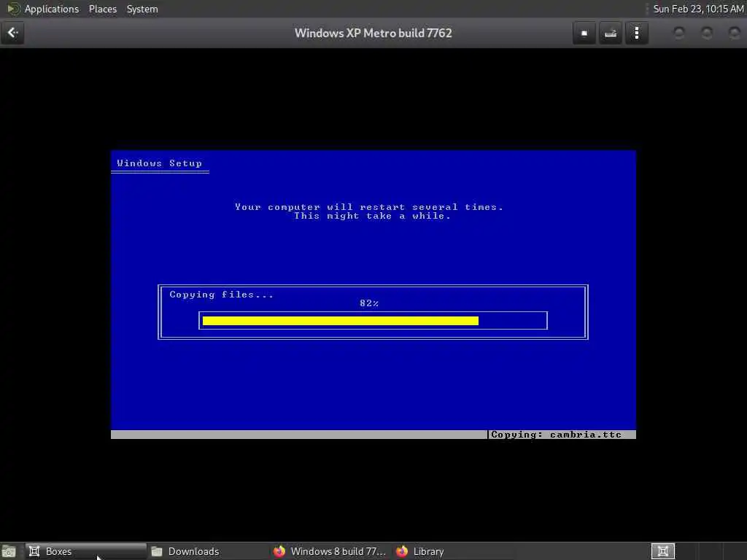Viewport: 747px width, 560px height.
Task: Click the 'Copying: cambria.ttc' status text
Action: pyautogui.click(x=556, y=435)
